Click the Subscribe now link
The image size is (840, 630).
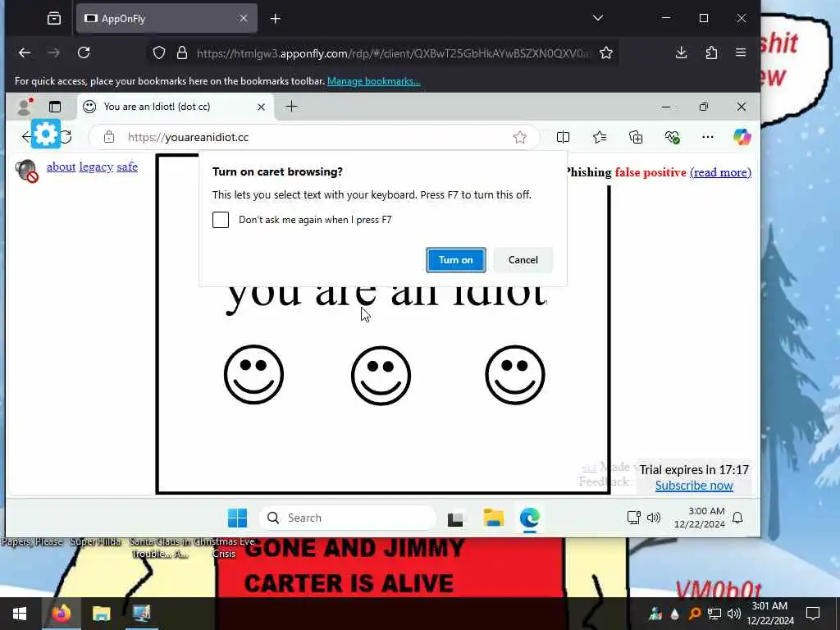coord(694,486)
